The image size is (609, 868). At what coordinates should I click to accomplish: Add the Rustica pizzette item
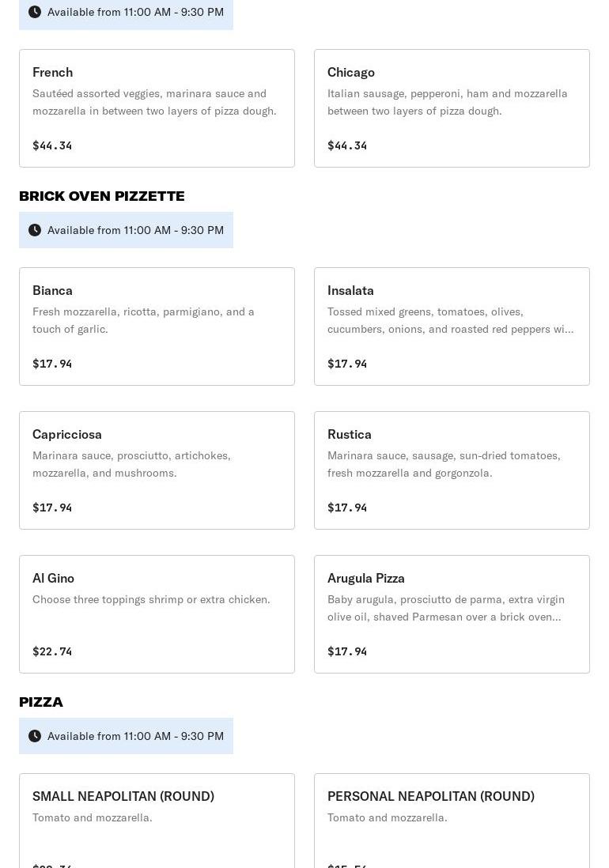tap(452, 470)
